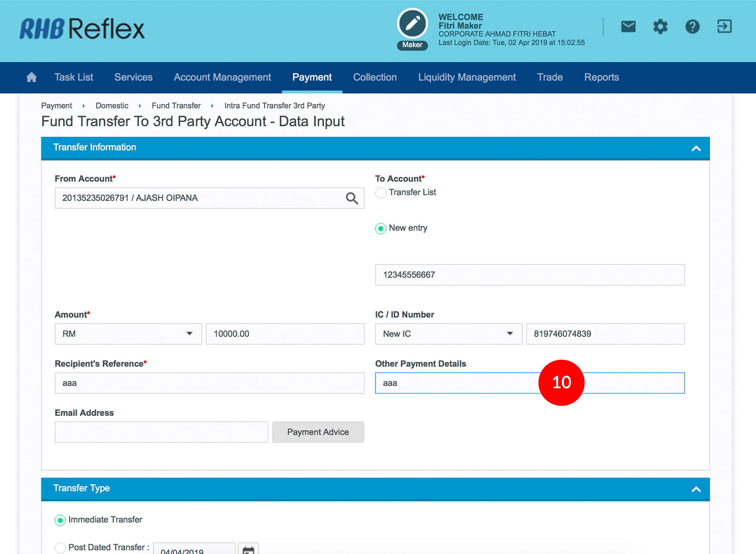This screenshot has height=554, width=756.
Task: Click the Payment Advice button
Action: pyautogui.click(x=318, y=432)
